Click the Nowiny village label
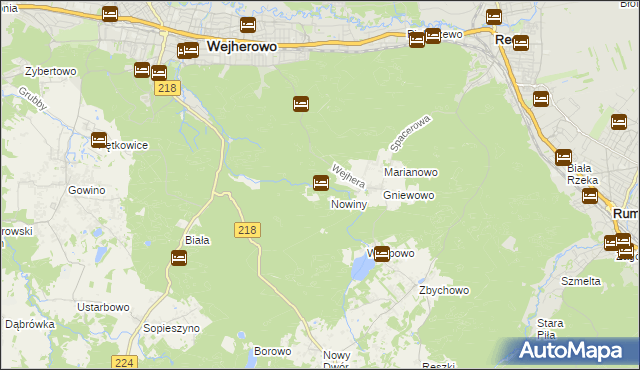This screenshot has width=640, height=370. coord(349,204)
